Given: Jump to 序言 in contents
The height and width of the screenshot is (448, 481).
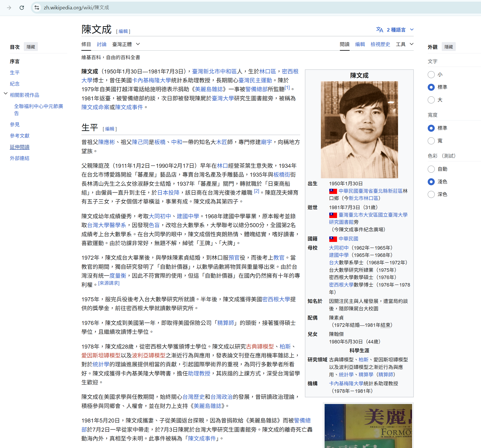Looking at the screenshot, I should tap(15, 62).
